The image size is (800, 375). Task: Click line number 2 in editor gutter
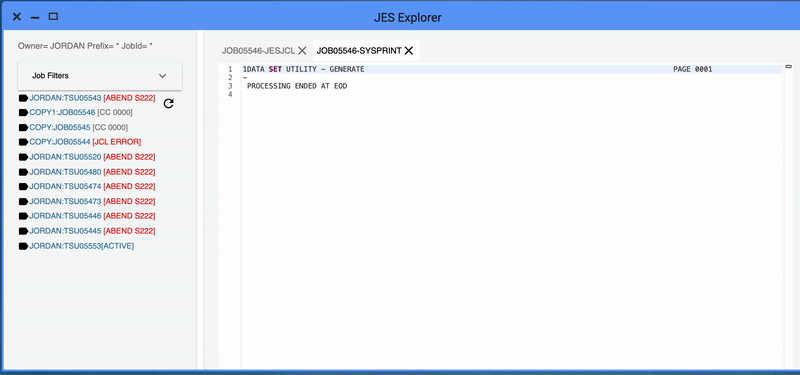click(x=231, y=78)
